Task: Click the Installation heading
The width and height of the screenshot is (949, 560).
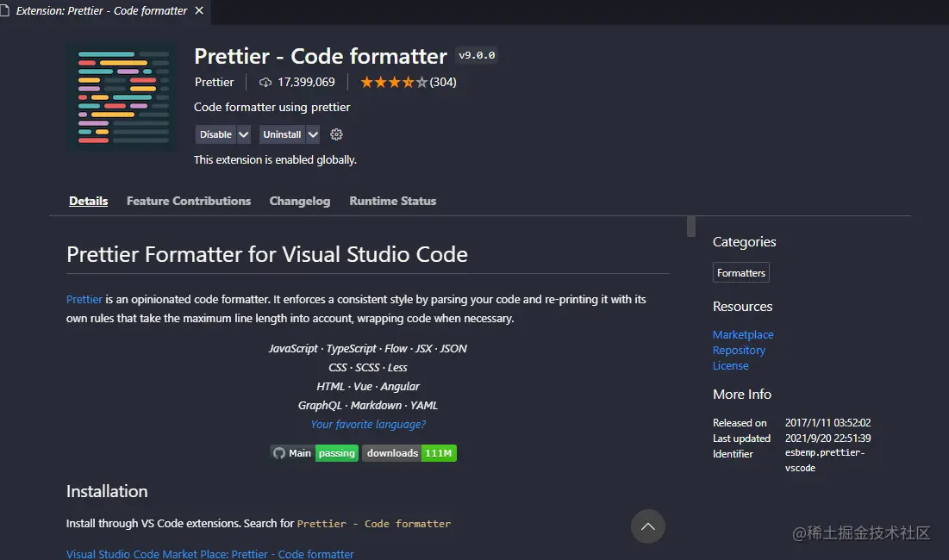Action: tap(107, 491)
